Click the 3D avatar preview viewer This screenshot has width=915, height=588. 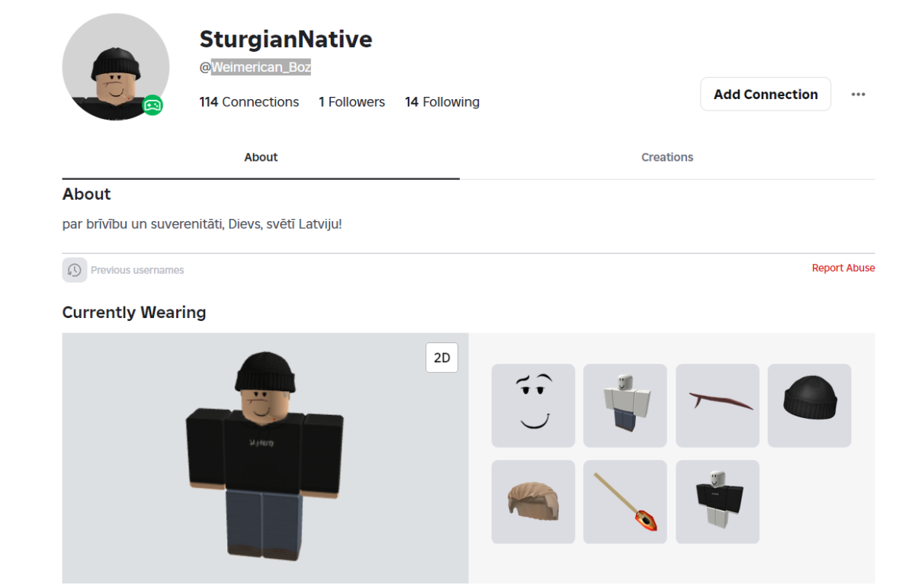coord(265,458)
